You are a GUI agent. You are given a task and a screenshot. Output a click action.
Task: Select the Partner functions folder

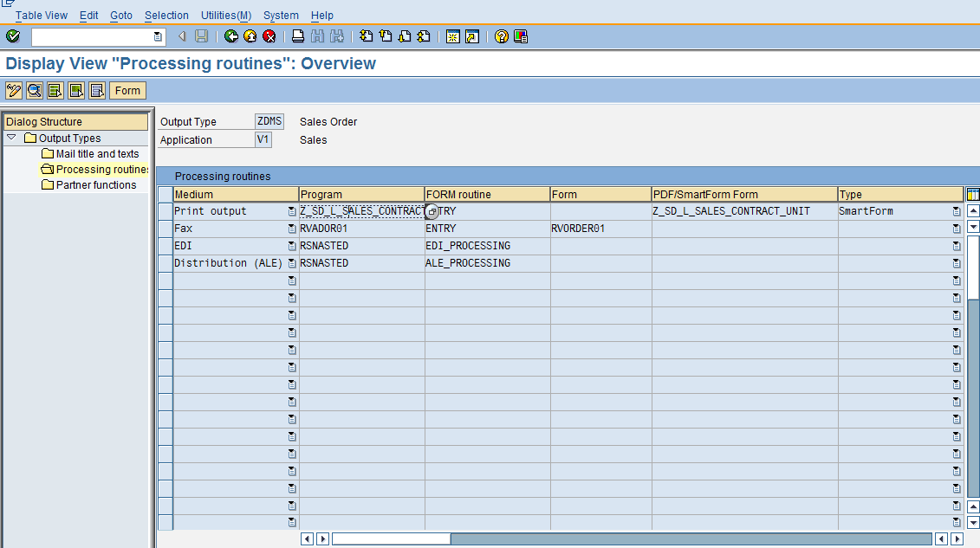click(95, 184)
